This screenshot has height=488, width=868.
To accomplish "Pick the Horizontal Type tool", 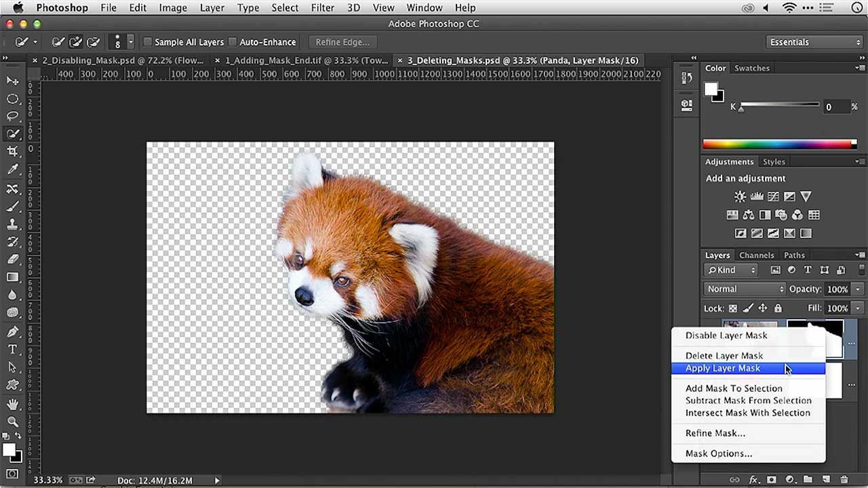I will [x=12, y=349].
